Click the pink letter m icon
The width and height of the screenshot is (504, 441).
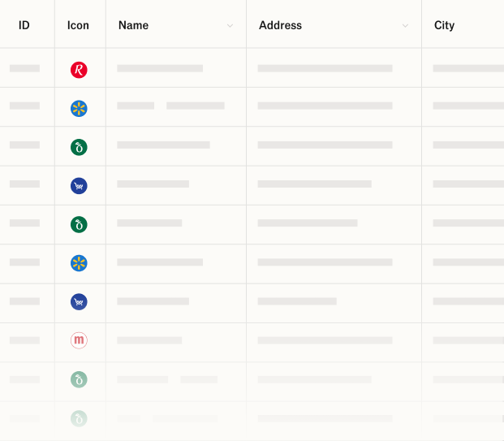pyautogui.click(x=79, y=340)
